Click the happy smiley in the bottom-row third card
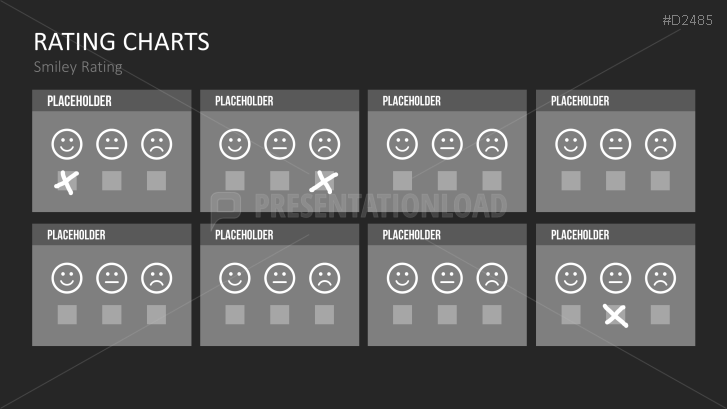This screenshot has width=727, height=409. 402,277
